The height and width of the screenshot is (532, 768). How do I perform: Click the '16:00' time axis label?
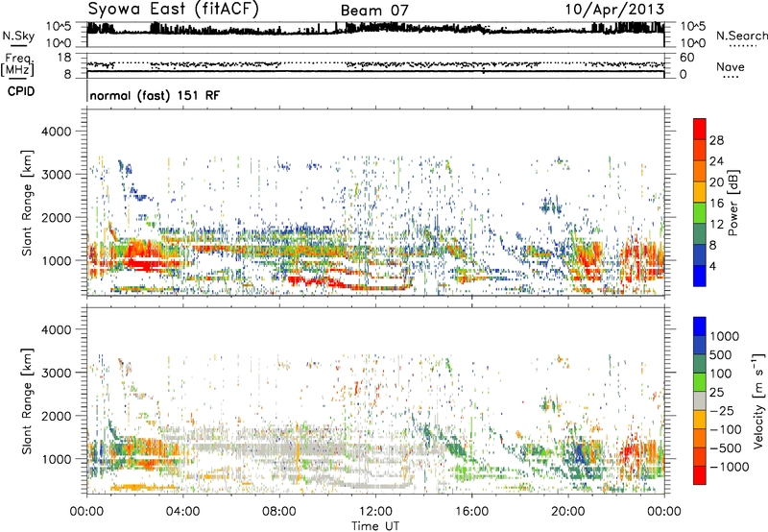[x=472, y=512]
